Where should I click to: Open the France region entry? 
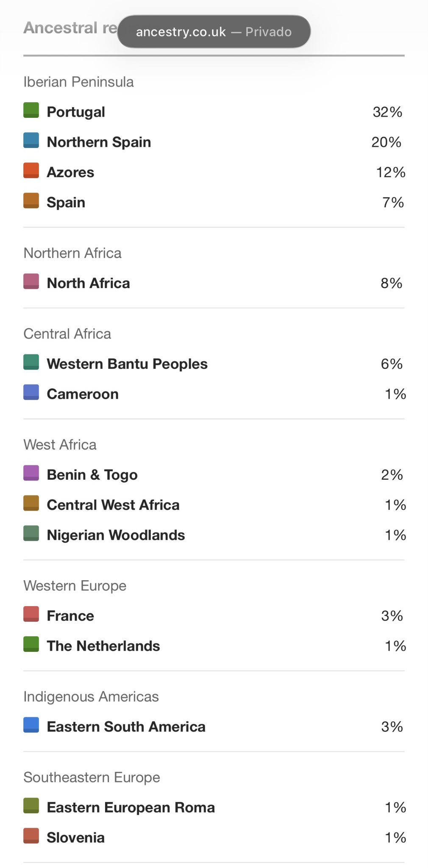(70, 616)
